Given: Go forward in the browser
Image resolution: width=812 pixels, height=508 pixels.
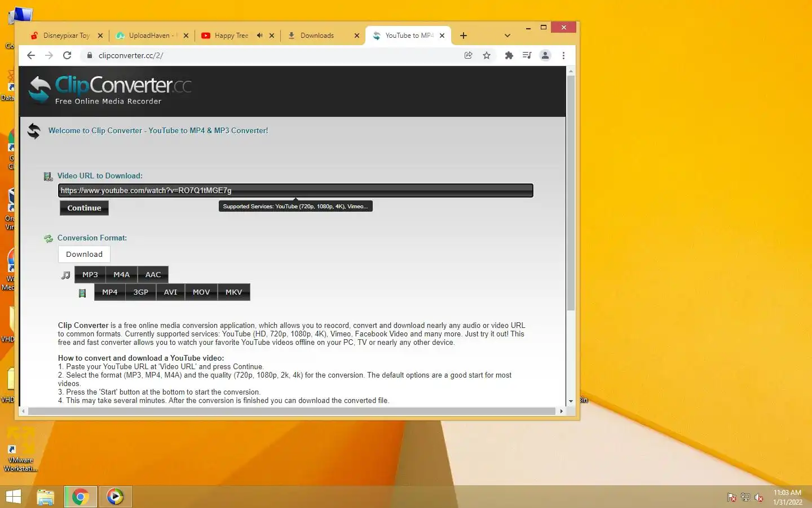Looking at the screenshot, I should tap(49, 55).
